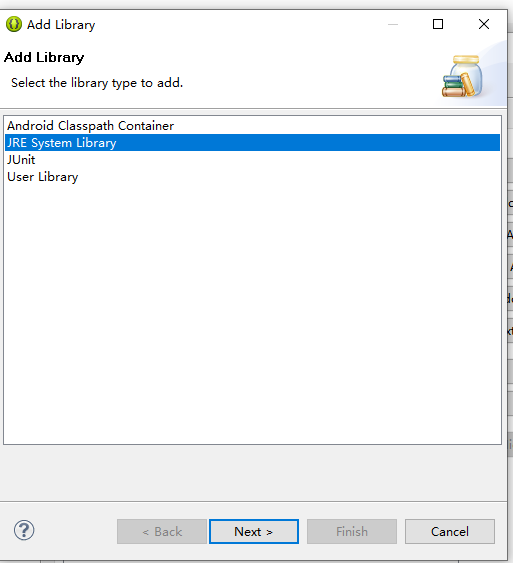Close the Add Library window
Viewport: 513px width, 563px height.
click(484, 24)
